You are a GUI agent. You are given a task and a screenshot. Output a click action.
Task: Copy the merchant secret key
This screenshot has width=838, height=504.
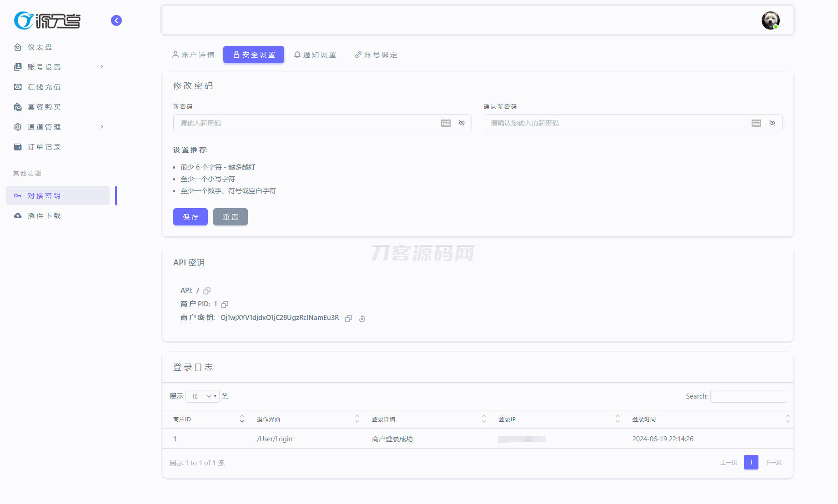point(348,319)
